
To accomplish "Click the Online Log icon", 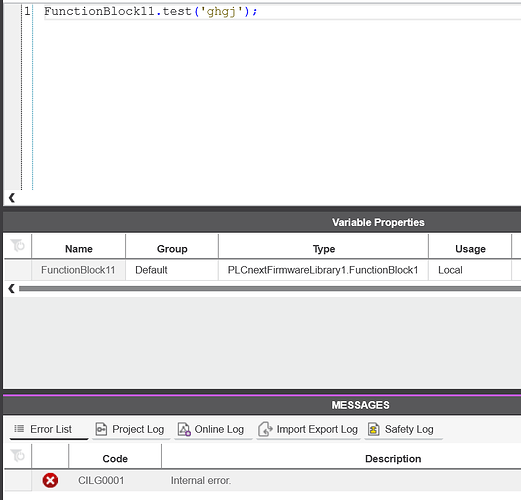I will [184, 429].
